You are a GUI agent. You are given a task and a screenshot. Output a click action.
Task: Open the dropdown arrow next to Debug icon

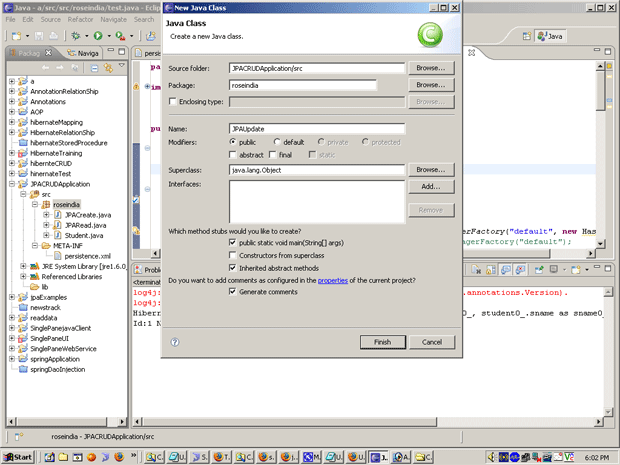[87, 36]
